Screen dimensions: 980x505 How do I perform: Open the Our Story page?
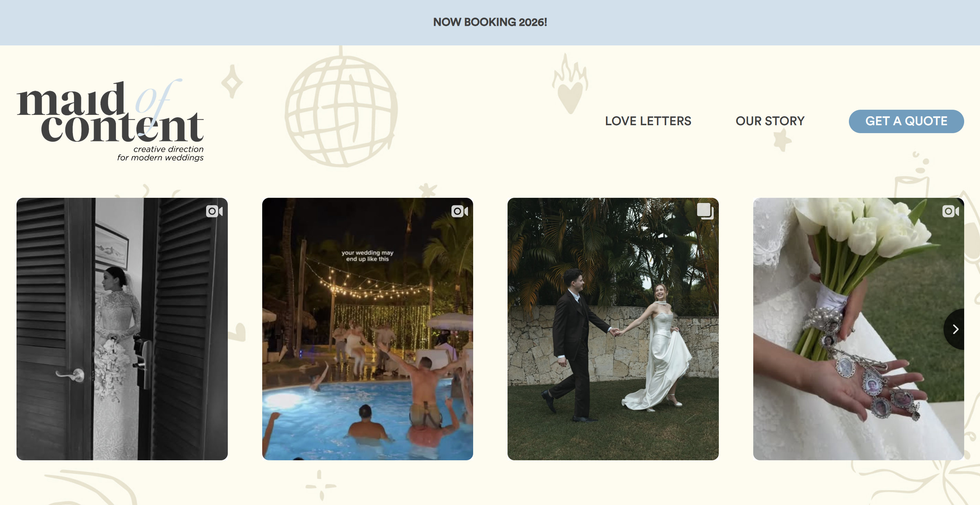pos(770,121)
